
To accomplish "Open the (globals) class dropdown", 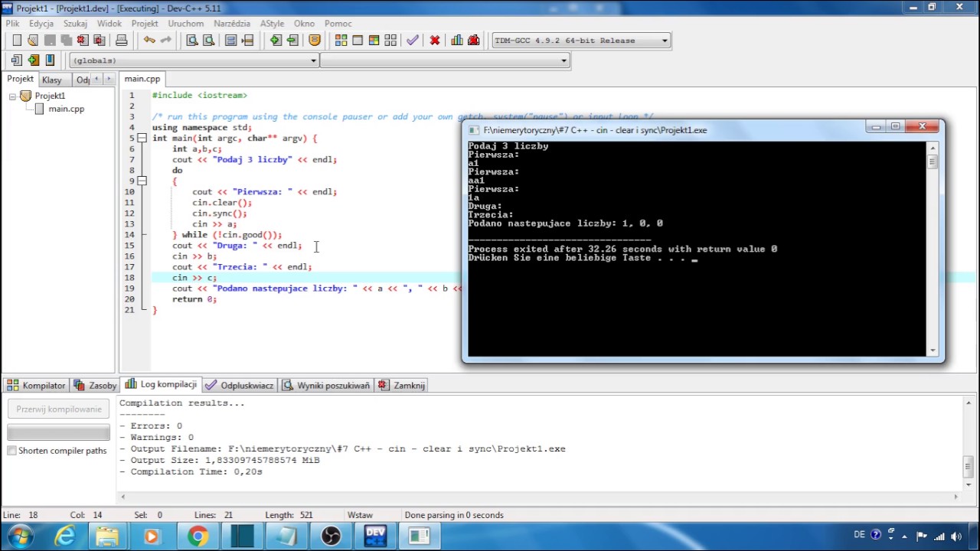I will pos(194,60).
